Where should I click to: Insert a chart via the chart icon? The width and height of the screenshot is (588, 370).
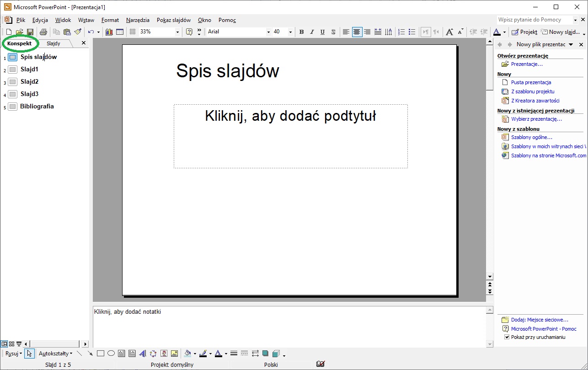[109, 32]
